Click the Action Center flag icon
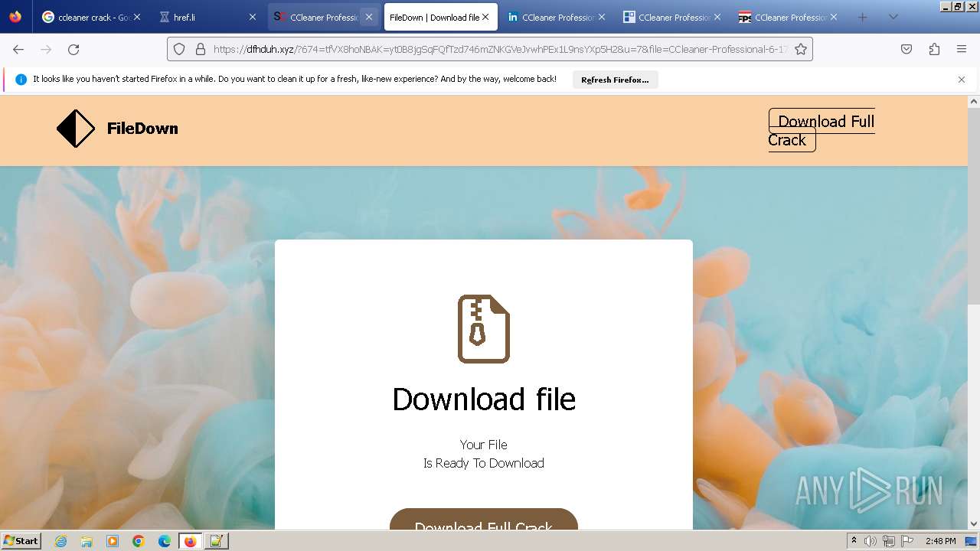 [x=907, y=541]
